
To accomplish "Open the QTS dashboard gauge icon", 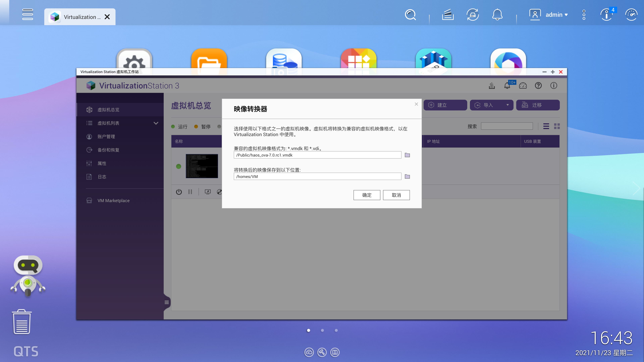I will tap(631, 15).
